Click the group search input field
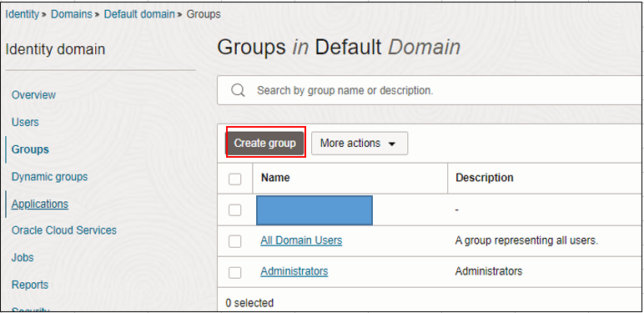This screenshot has width=644, height=313. [430, 90]
